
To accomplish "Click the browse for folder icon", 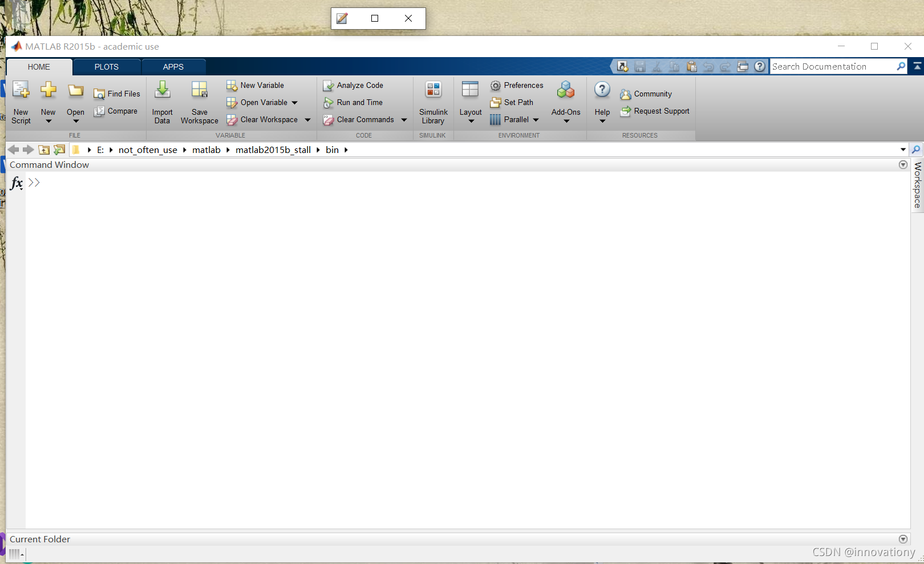I will coord(59,150).
